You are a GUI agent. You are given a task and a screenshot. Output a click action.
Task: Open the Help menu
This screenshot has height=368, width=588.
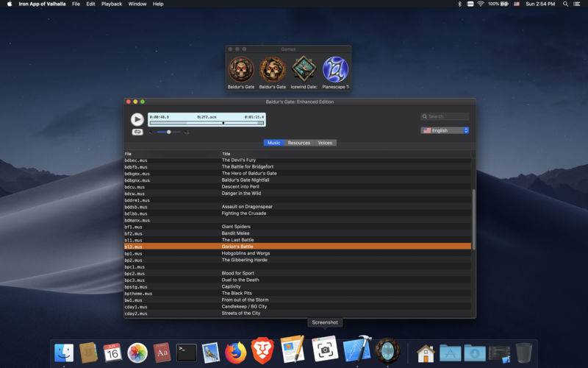(x=158, y=4)
